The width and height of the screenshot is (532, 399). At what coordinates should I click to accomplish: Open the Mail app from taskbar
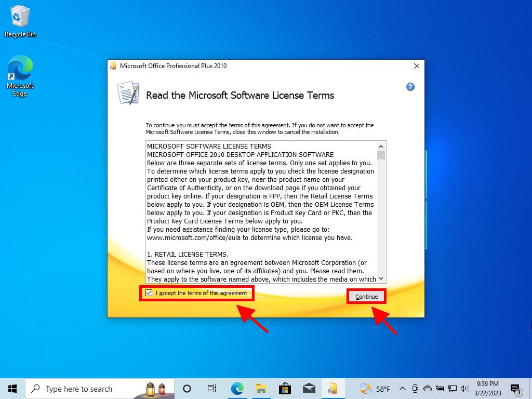pyautogui.click(x=309, y=389)
